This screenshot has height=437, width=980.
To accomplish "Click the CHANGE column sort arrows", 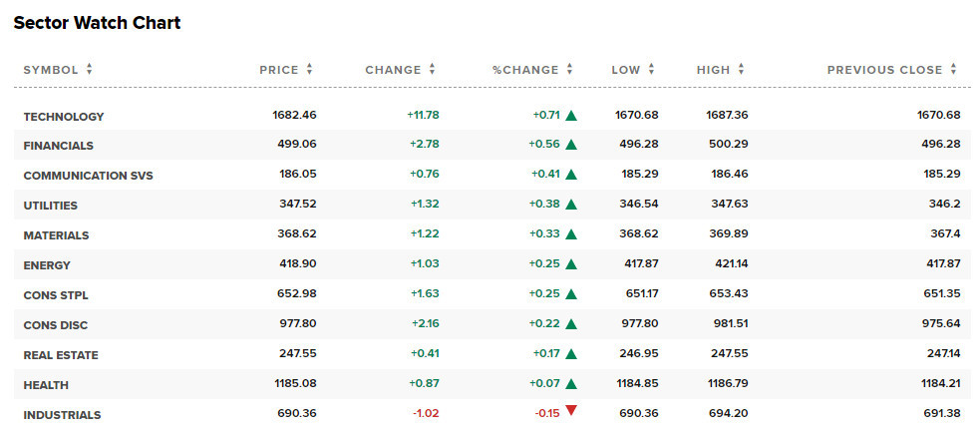I will (433, 70).
